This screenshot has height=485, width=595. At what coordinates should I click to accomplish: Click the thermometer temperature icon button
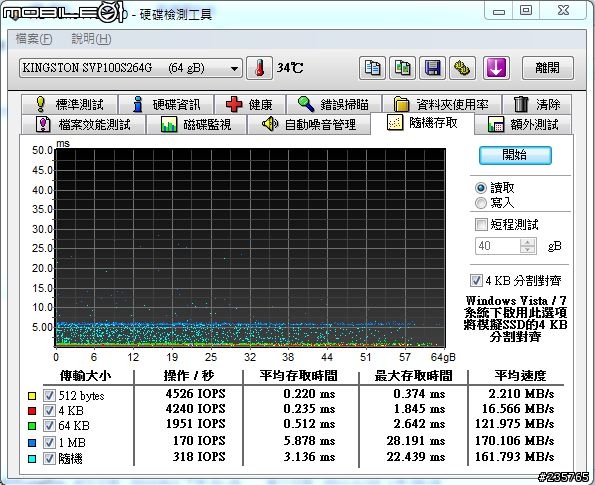click(259, 68)
